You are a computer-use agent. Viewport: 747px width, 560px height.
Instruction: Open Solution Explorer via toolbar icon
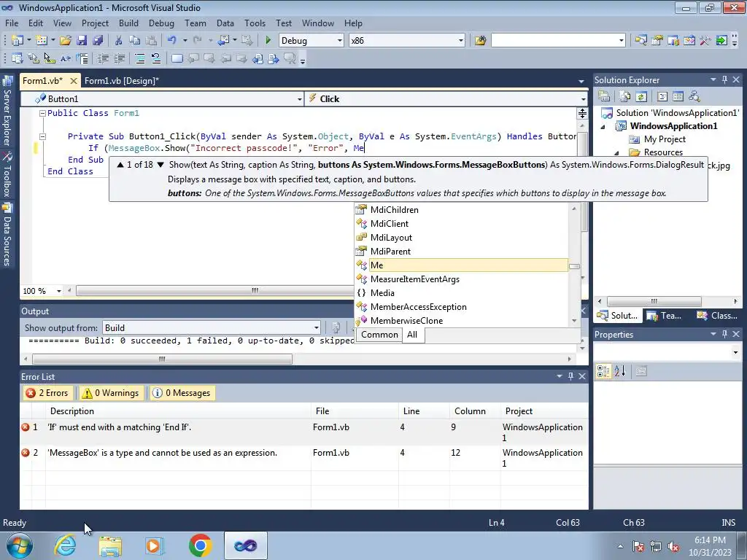tap(640, 41)
